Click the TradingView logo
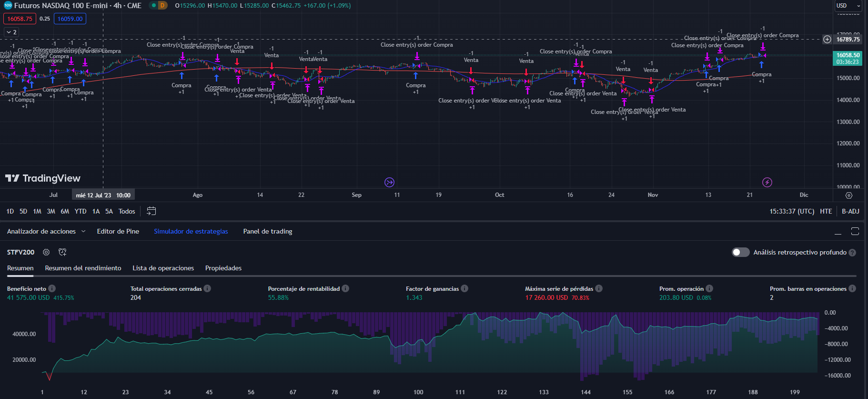 [43, 178]
